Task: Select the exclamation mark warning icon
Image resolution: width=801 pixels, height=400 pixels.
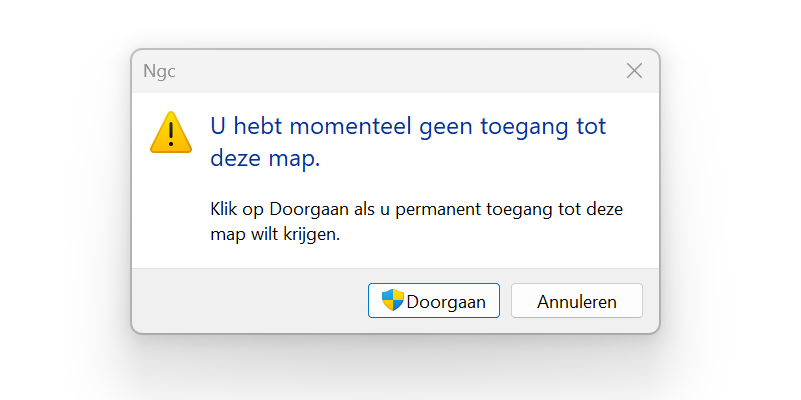Action: click(x=171, y=132)
